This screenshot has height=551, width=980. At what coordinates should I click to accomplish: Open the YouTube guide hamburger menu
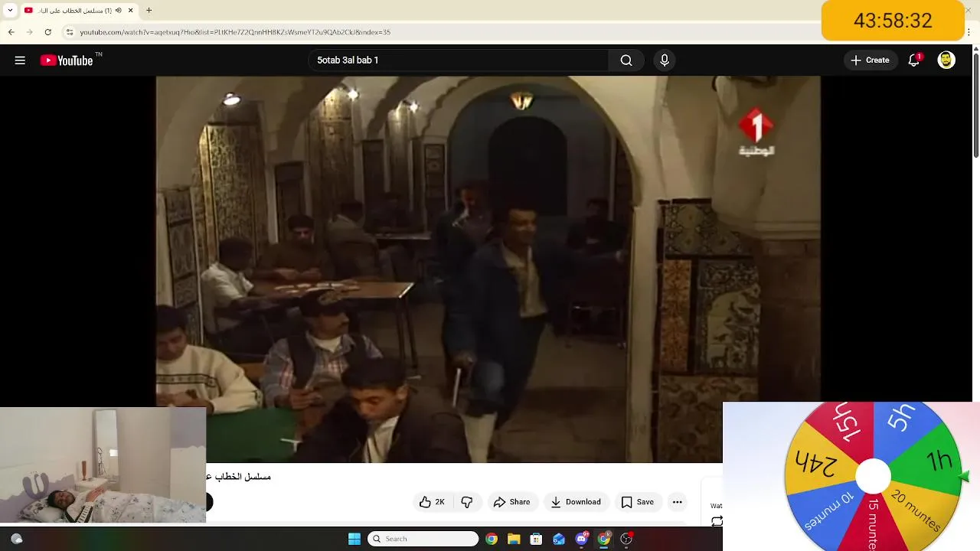click(x=20, y=60)
